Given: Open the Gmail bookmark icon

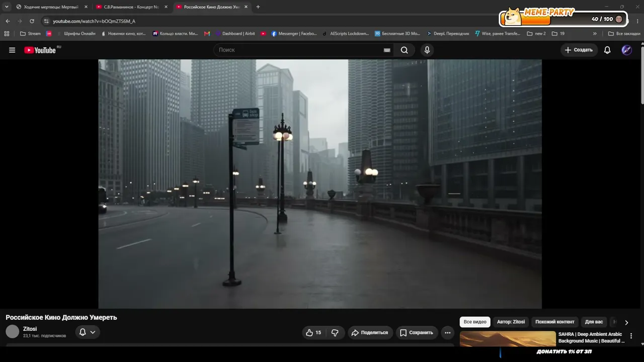Looking at the screenshot, I should click(207, 34).
